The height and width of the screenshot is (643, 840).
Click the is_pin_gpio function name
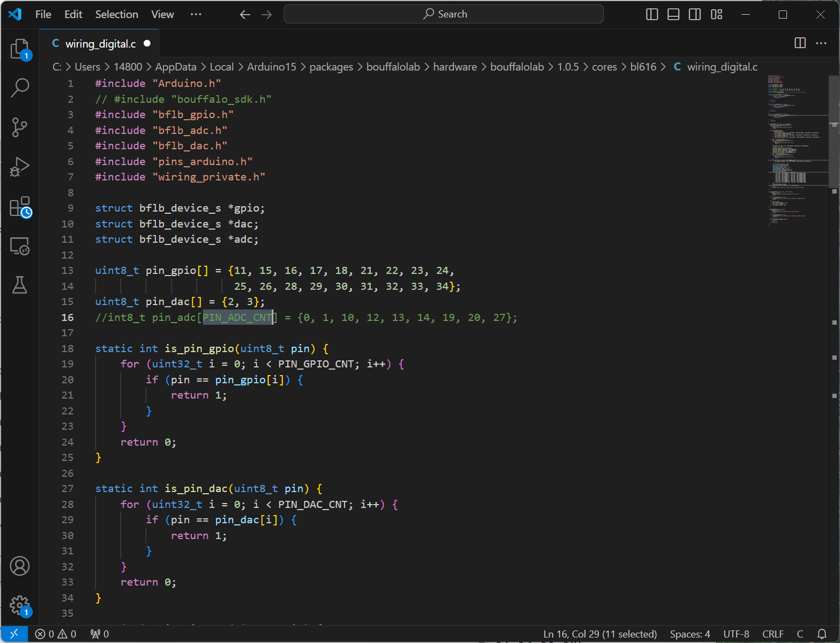tap(200, 348)
